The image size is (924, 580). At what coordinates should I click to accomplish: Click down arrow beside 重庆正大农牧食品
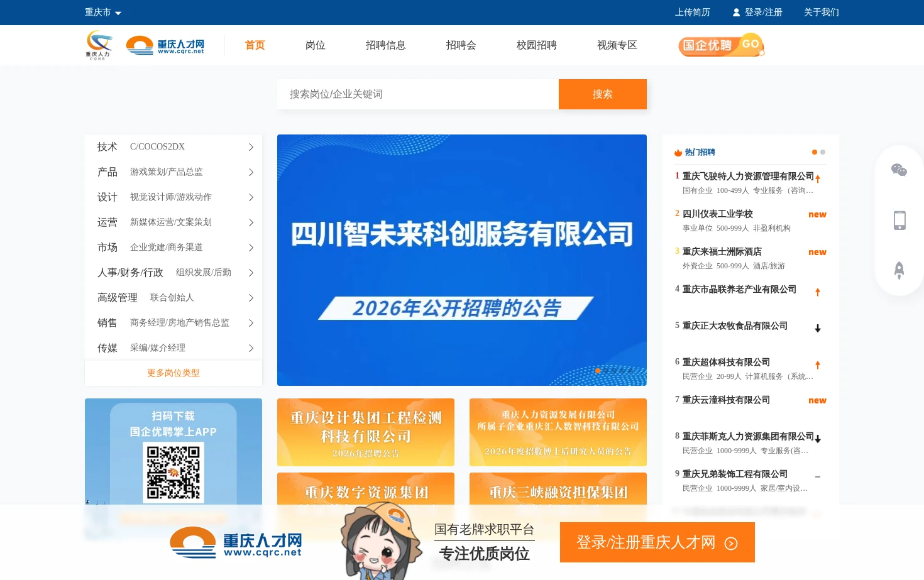coord(818,329)
